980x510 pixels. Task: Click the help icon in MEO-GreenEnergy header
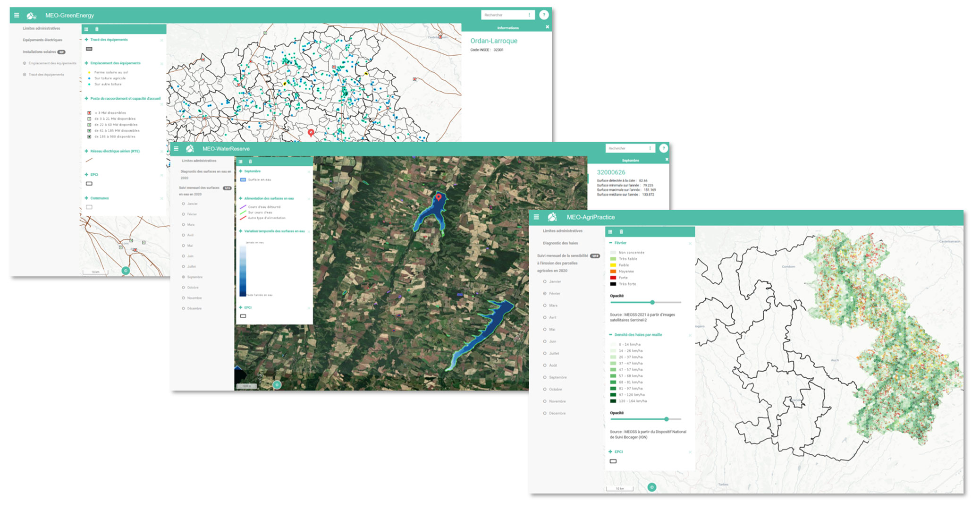pos(544,15)
